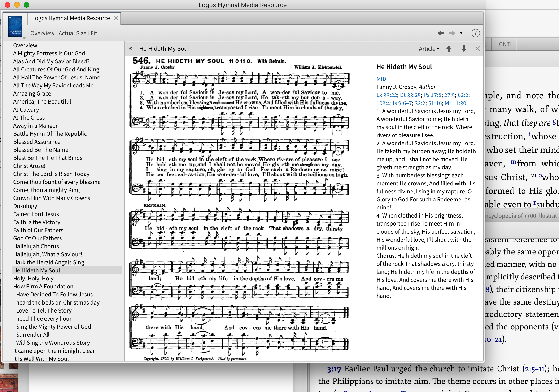Select Actual Size view option

pos(72,33)
